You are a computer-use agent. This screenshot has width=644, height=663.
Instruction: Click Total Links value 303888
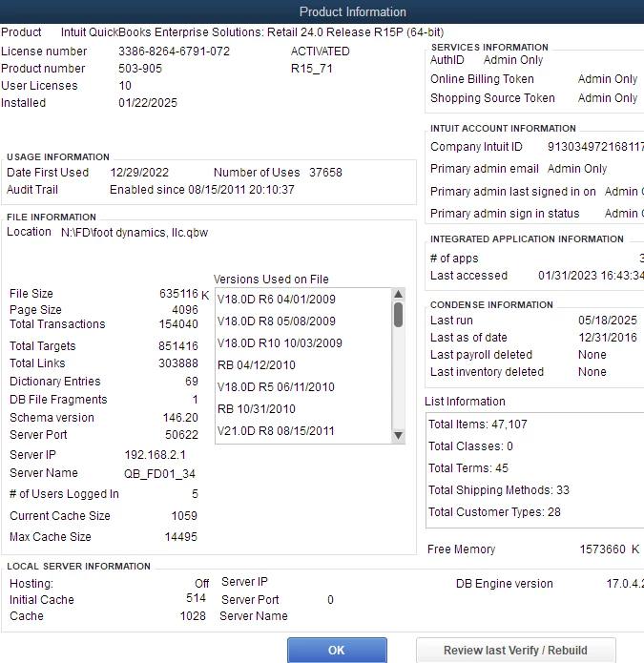pos(178,363)
